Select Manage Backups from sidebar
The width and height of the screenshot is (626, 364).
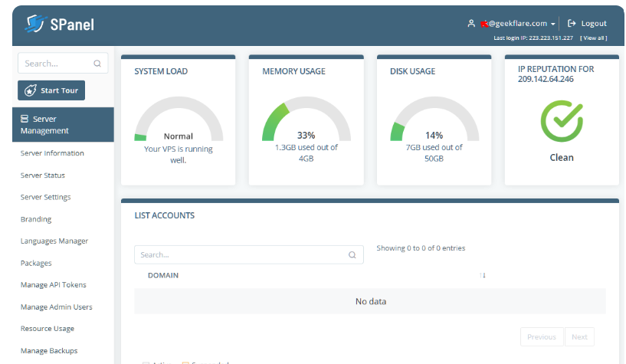[x=49, y=351]
